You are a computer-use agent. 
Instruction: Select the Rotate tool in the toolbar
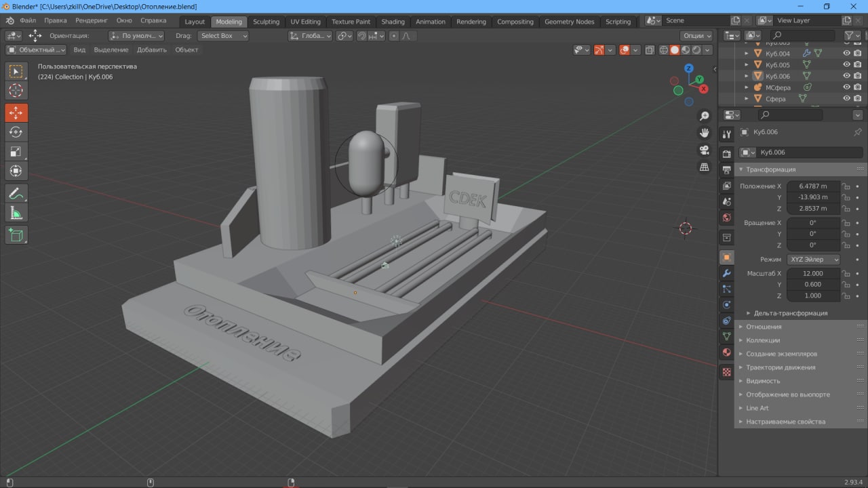pos(16,132)
